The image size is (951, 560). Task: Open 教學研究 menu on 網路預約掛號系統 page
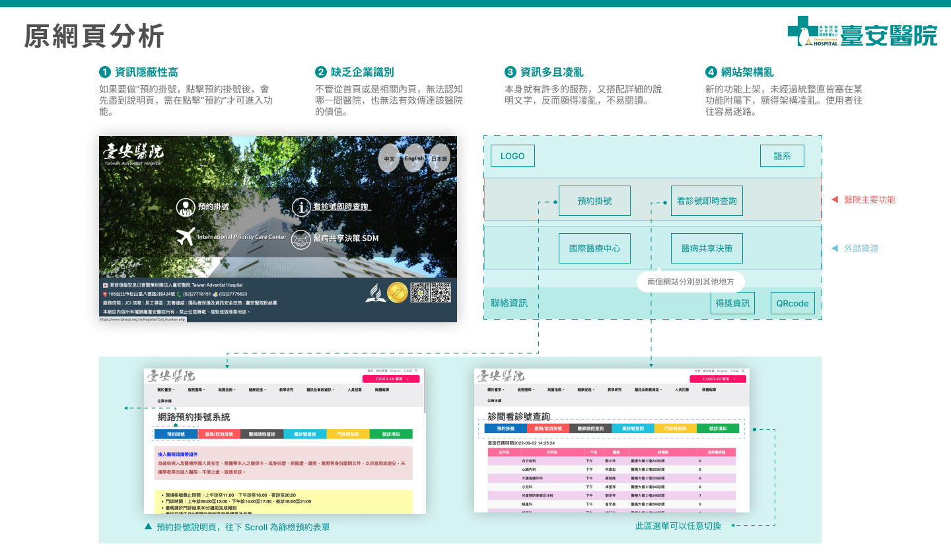[x=286, y=390]
